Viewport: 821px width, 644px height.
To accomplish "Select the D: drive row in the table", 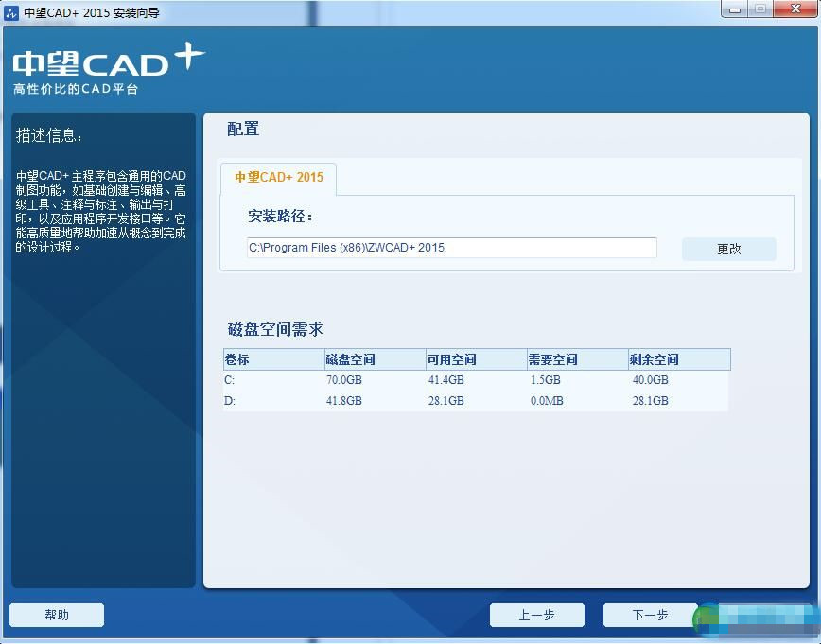I will 378,400.
